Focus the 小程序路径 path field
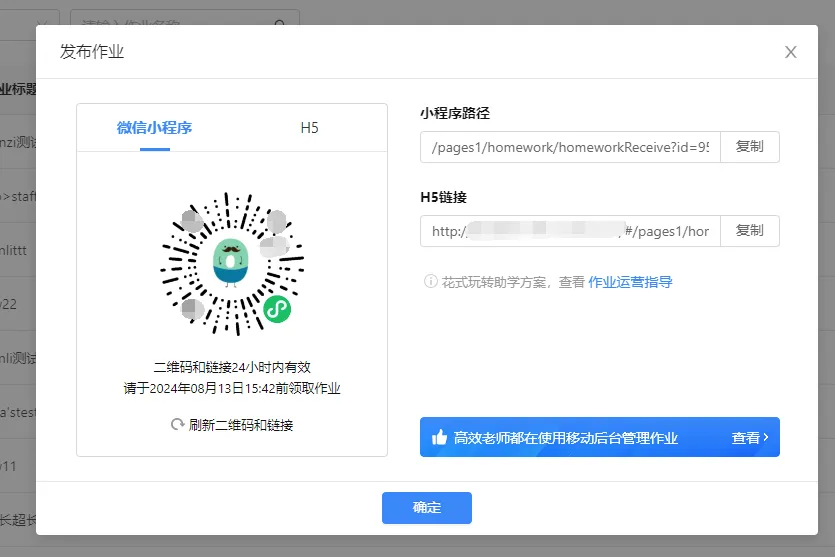The height and width of the screenshot is (557, 835). [570, 147]
